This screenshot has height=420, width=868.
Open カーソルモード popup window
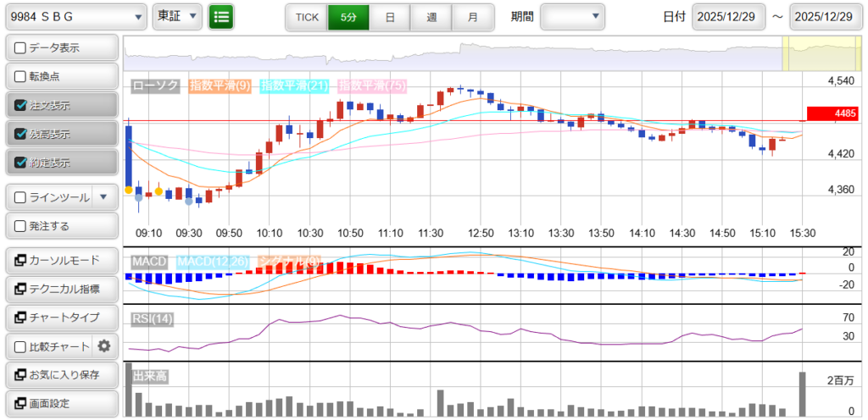[x=62, y=260]
